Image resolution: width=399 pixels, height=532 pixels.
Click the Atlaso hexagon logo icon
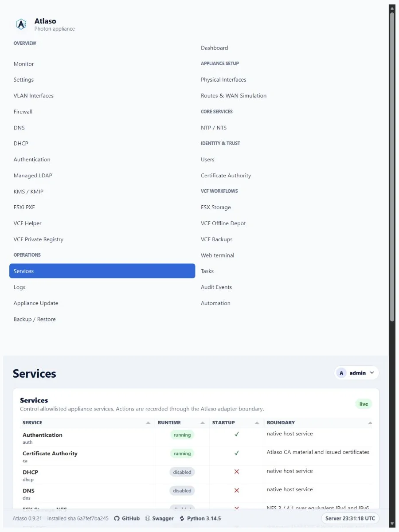click(21, 24)
